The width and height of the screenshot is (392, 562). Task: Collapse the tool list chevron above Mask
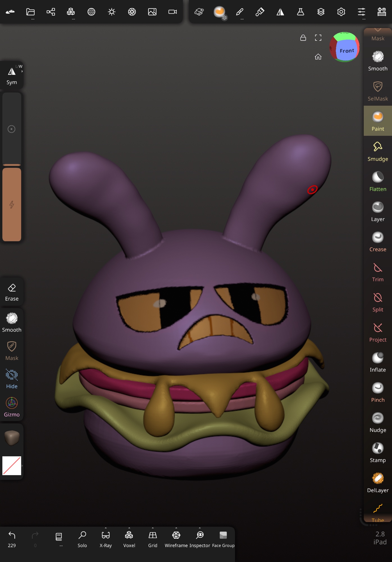[x=377, y=30]
